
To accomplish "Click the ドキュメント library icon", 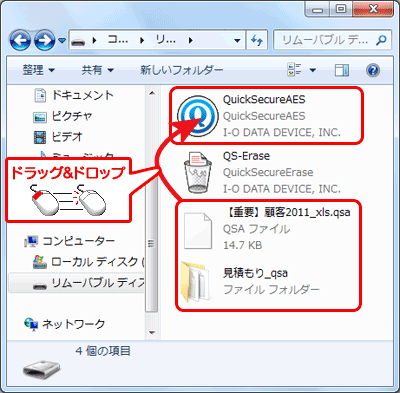I will click(40, 95).
